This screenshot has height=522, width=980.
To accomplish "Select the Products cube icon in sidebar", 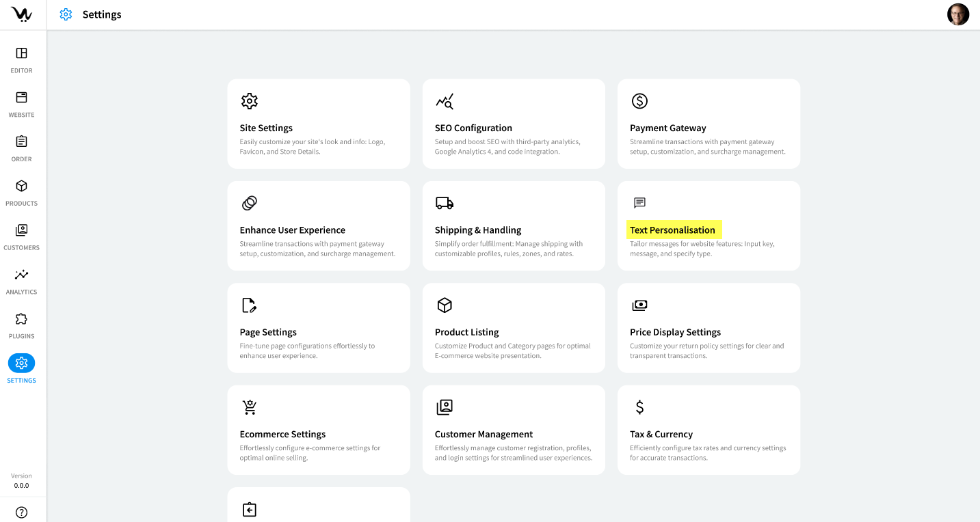I will tap(21, 186).
